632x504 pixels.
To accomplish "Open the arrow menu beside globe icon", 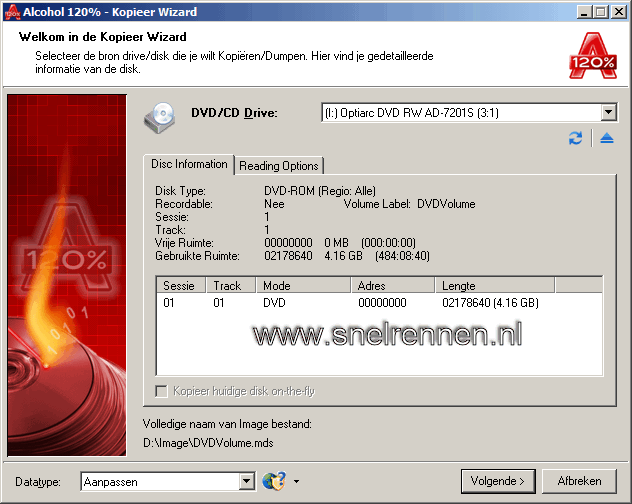I will [296, 481].
